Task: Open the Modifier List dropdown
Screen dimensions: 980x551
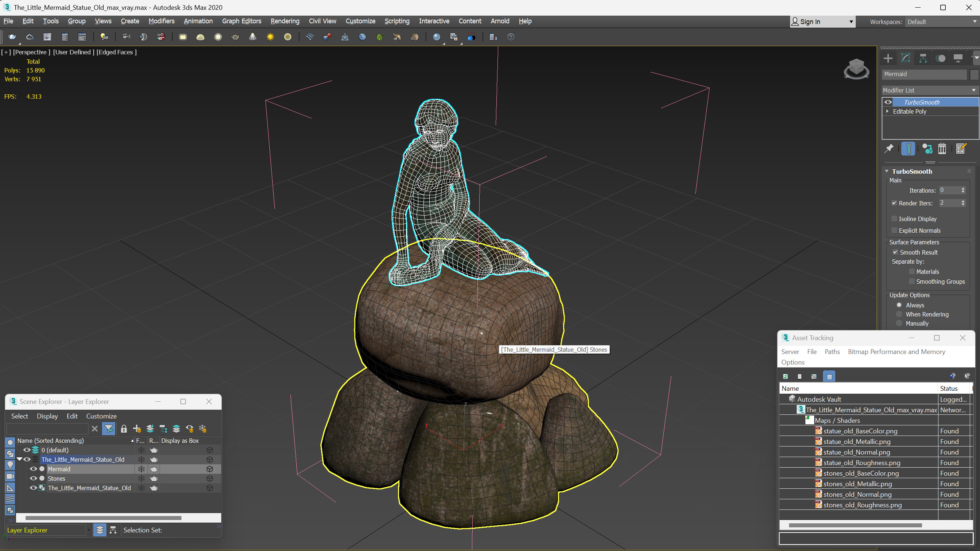Action: 929,90
